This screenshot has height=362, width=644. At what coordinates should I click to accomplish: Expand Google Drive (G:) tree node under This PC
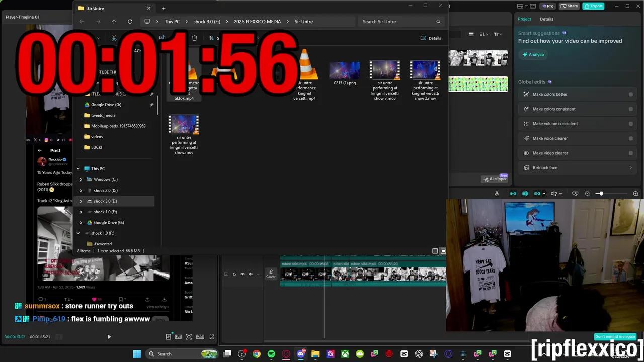click(x=81, y=222)
